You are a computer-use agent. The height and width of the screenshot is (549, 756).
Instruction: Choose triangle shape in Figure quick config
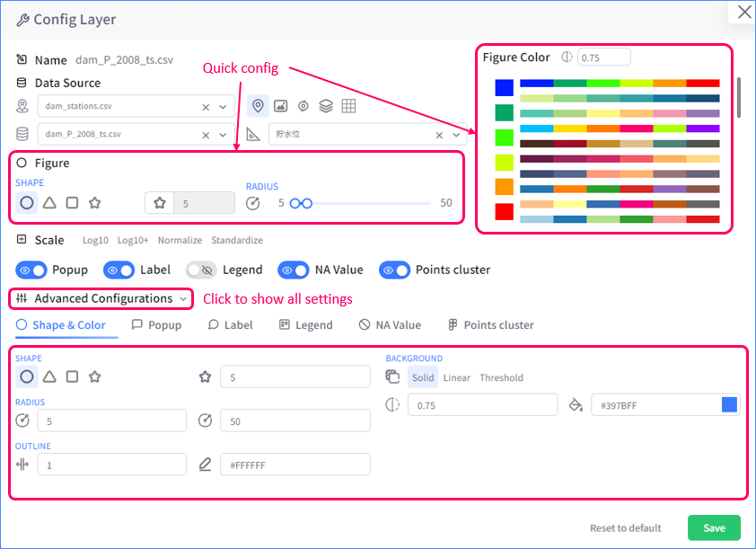[49, 203]
